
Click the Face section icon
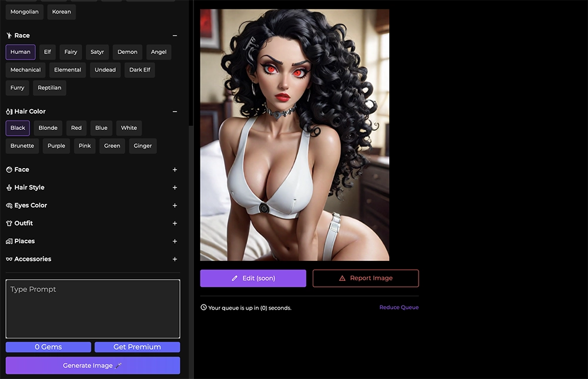pos(8,169)
